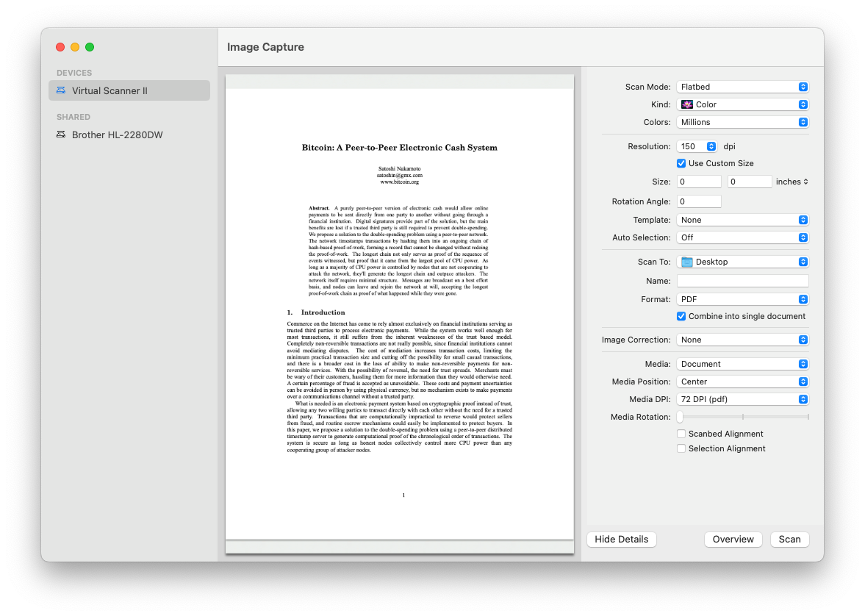Enable Scanbed Alignment

(681, 434)
